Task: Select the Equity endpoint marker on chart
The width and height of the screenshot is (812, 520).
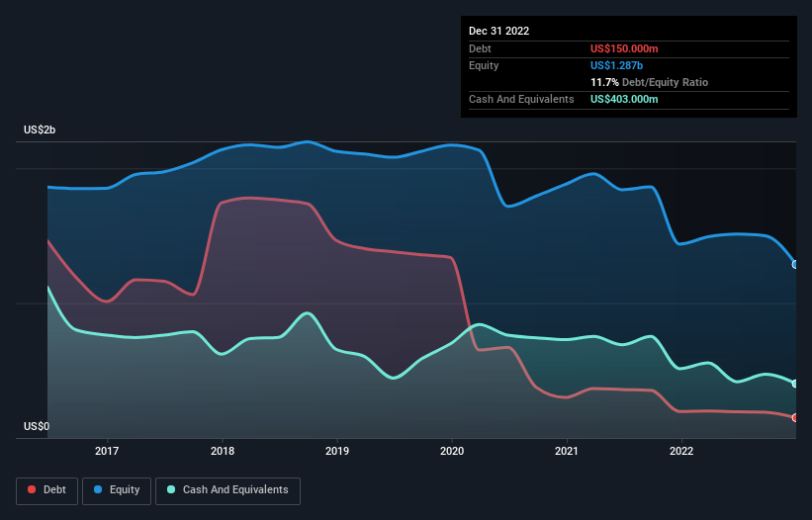Action: click(795, 264)
